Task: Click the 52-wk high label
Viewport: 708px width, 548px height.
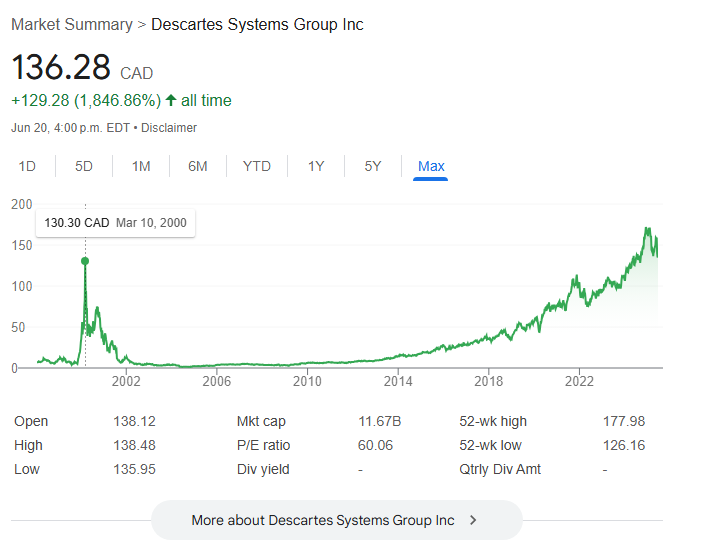Action: click(493, 421)
